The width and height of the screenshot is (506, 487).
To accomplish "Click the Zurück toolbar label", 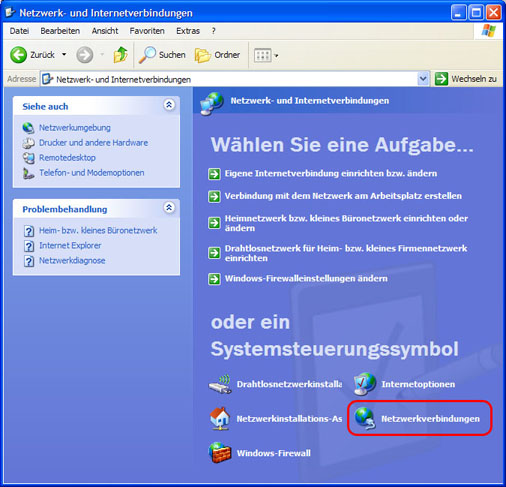I will tap(42, 55).
